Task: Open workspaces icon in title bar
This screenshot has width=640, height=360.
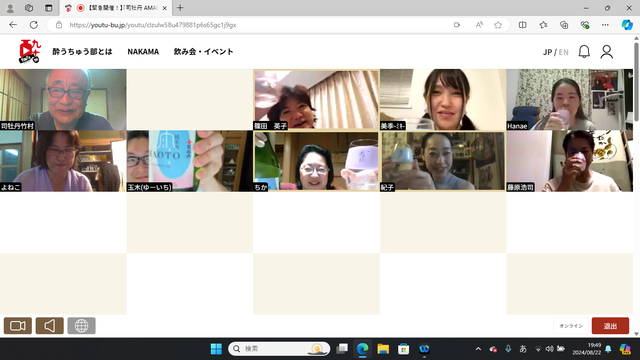Action: (x=29, y=8)
